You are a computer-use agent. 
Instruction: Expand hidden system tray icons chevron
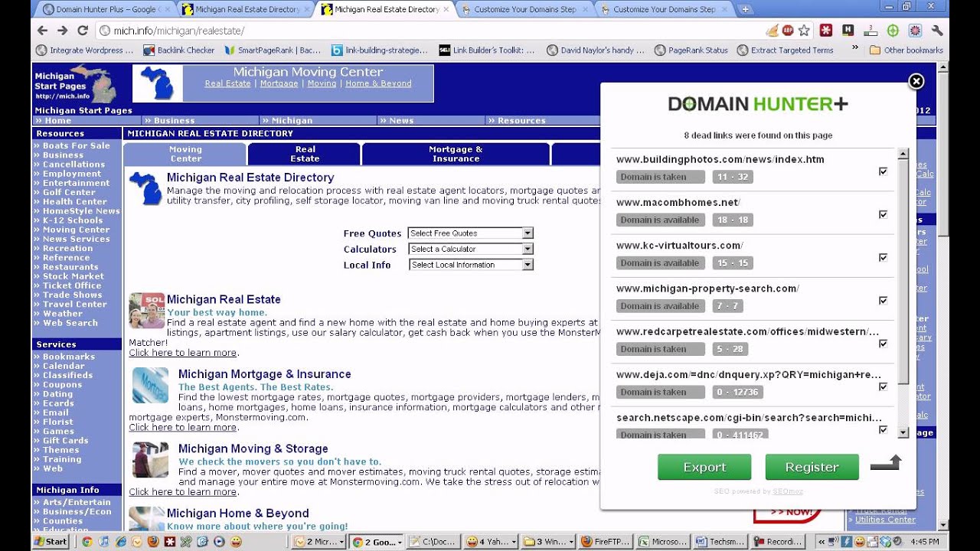[x=822, y=541]
